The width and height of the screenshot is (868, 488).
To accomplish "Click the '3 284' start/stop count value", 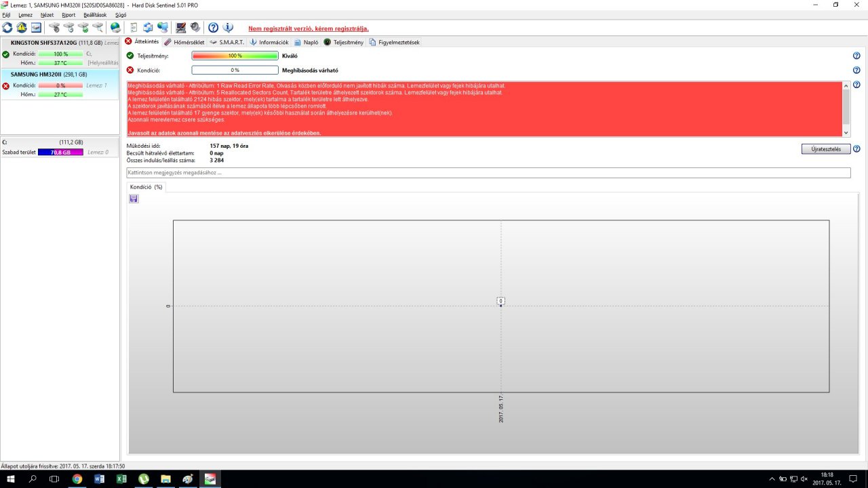I will point(217,160).
